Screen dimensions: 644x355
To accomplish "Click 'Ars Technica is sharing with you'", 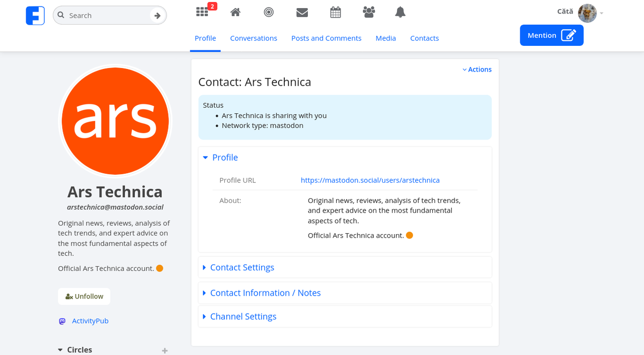I will [x=274, y=115].
